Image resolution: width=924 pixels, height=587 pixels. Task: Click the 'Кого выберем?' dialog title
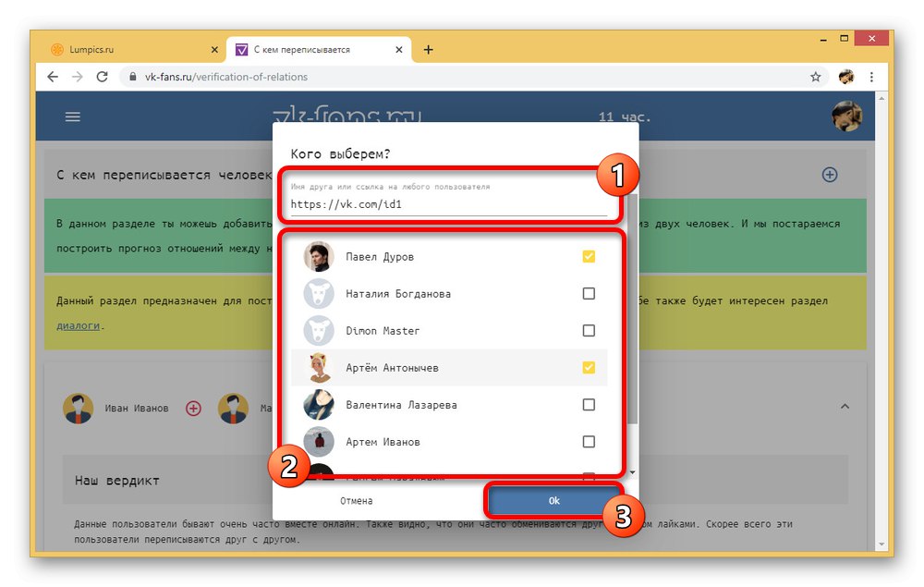(x=341, y=153)
